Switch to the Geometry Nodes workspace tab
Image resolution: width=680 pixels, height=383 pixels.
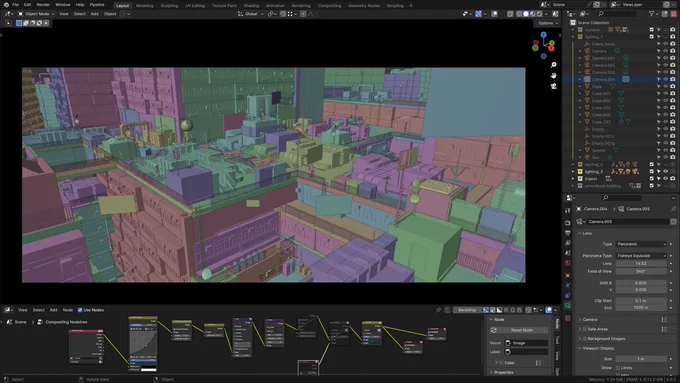click(364, 6)
